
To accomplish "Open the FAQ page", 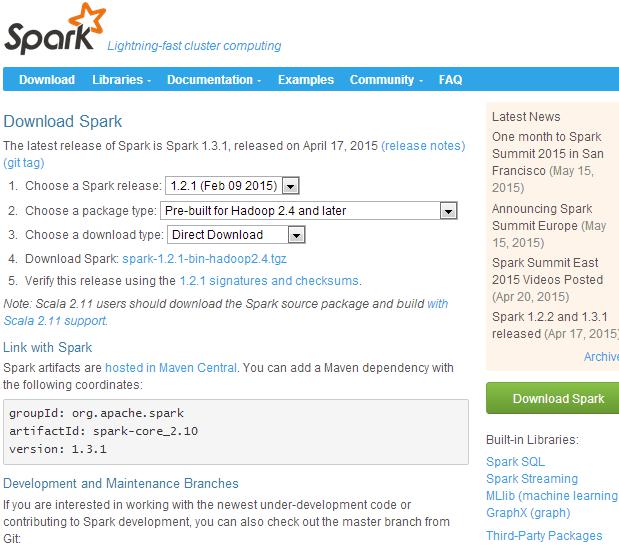I will coord(450,79).
